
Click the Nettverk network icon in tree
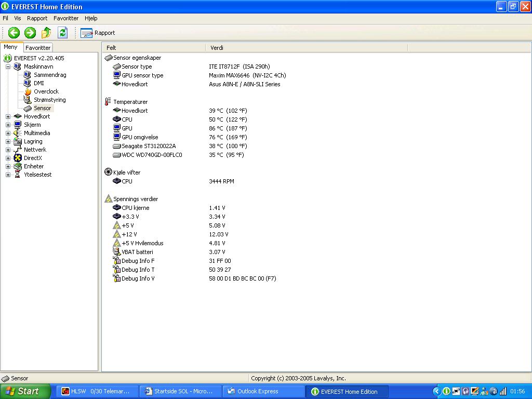(18, 150)
